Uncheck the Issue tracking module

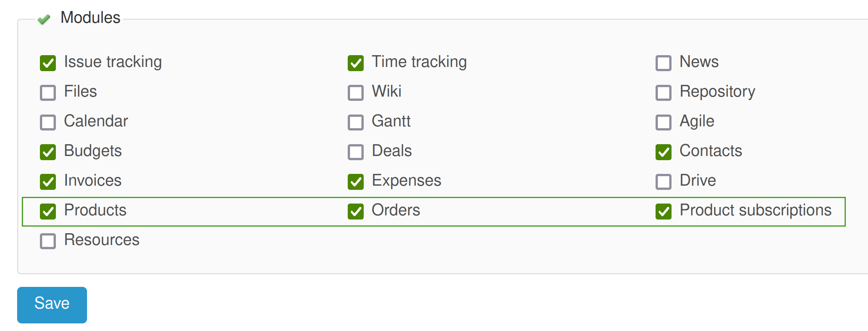point(48,63)
